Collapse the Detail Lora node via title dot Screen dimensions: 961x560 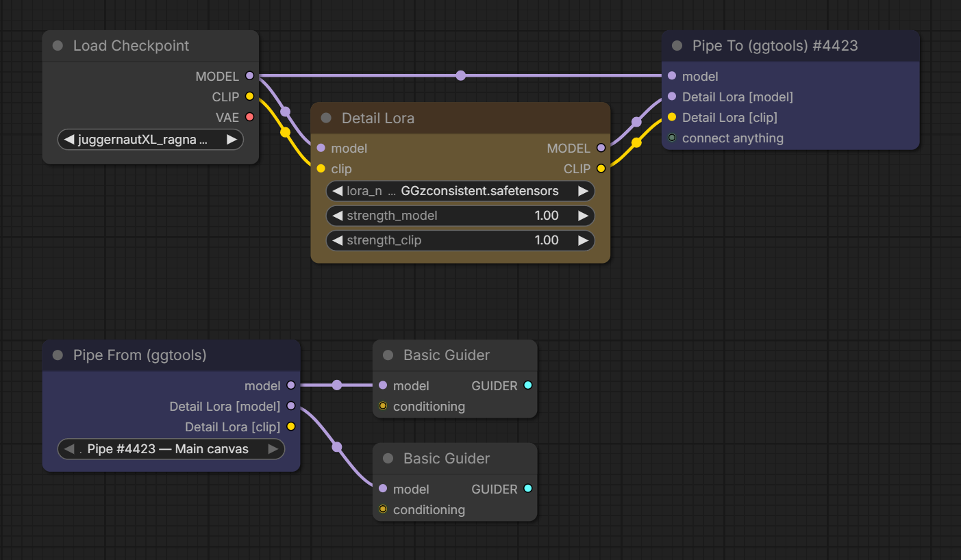(x=326, y=118)
